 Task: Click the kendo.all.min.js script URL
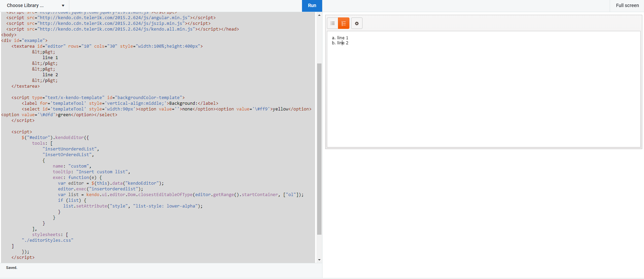coord(116,29)
